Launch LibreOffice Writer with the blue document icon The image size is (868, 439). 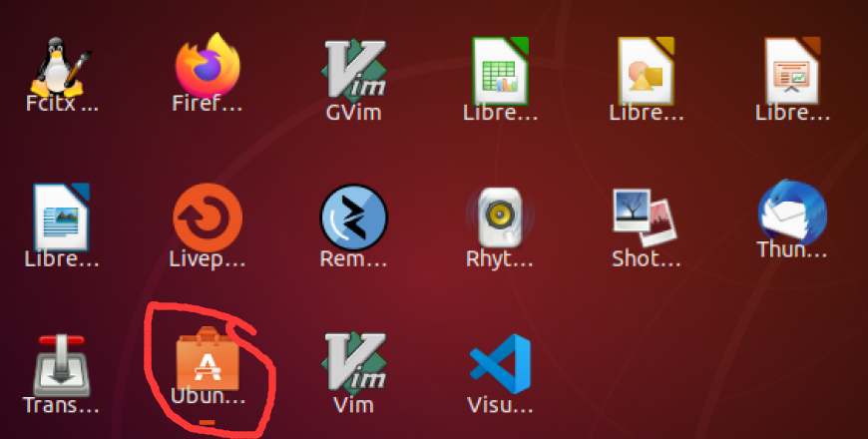click(x=61, y=218)
